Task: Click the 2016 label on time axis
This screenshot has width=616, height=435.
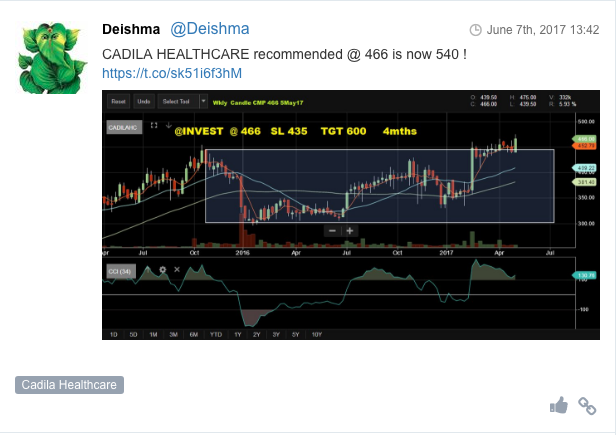Action: point(242,253)
